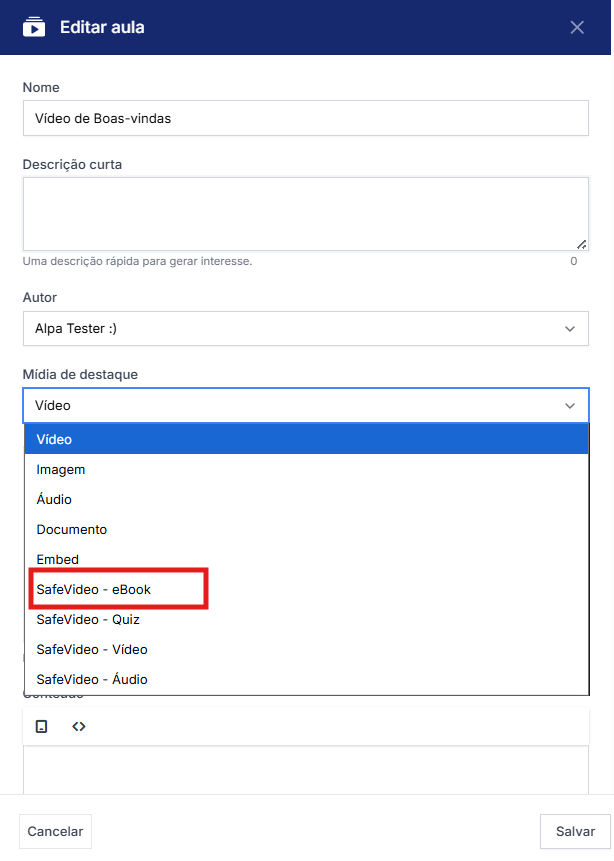Screen dimensions: 614x861
Task: Grab the text area resize handle
Action: click(x=581, y=243)
